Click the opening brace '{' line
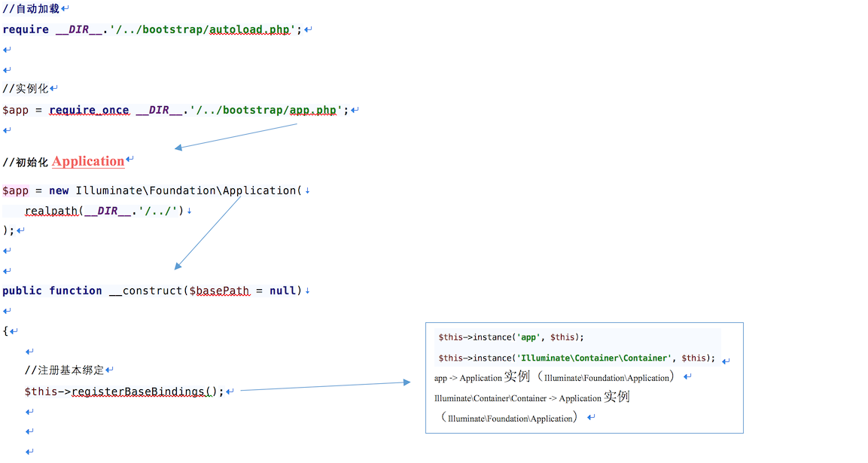The image size is (868, 463). coord(5,331)
